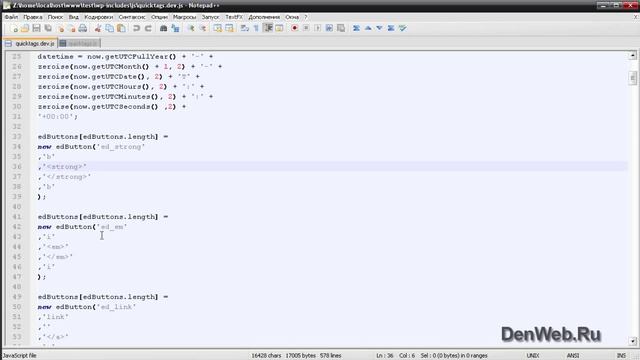Open the Файл menu
Viewport: 640px width, 360px height.
click(x=11, y=17)
